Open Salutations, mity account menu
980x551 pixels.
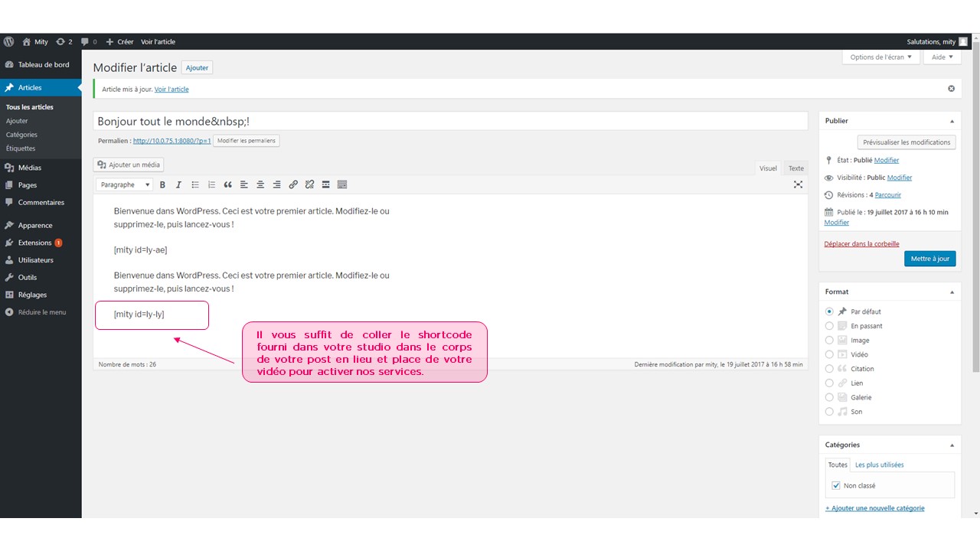pyautogui.click(x=937, y=41)
